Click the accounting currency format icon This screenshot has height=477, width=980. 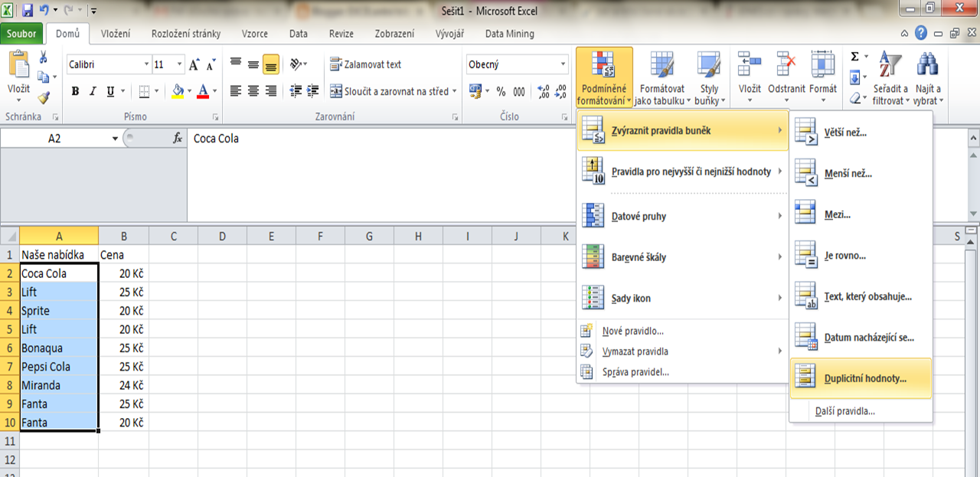(x=475, y=91)
